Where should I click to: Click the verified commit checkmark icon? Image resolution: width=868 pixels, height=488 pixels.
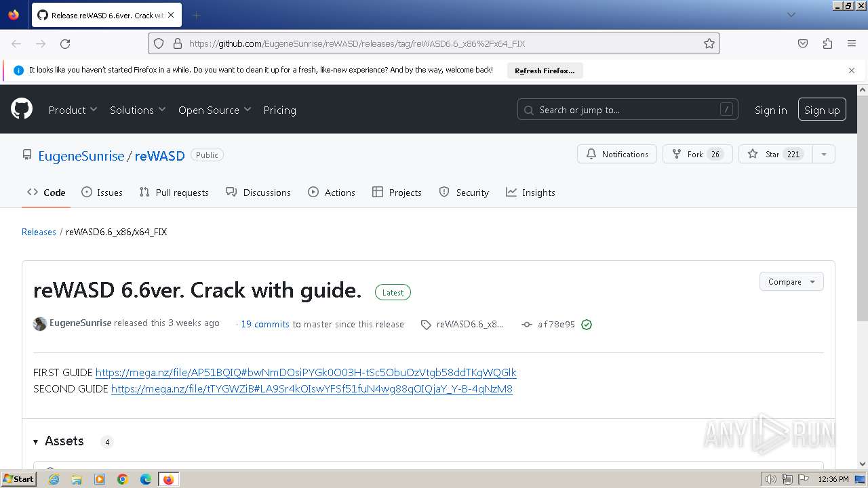point(587,325)
